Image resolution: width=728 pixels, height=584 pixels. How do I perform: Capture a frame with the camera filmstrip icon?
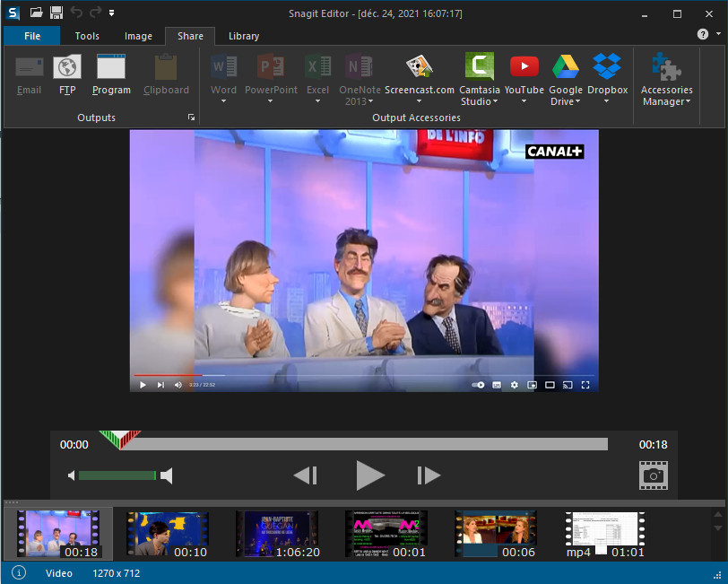[654, 475]
